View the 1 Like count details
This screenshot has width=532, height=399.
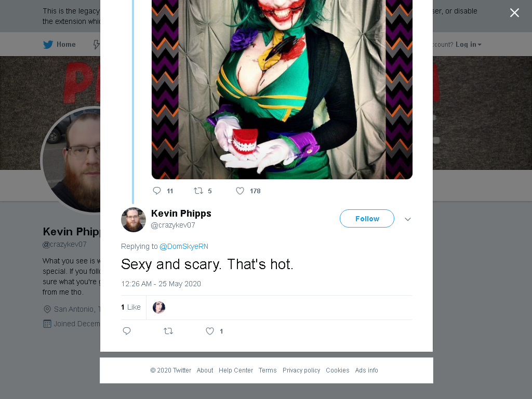[130, 307]
